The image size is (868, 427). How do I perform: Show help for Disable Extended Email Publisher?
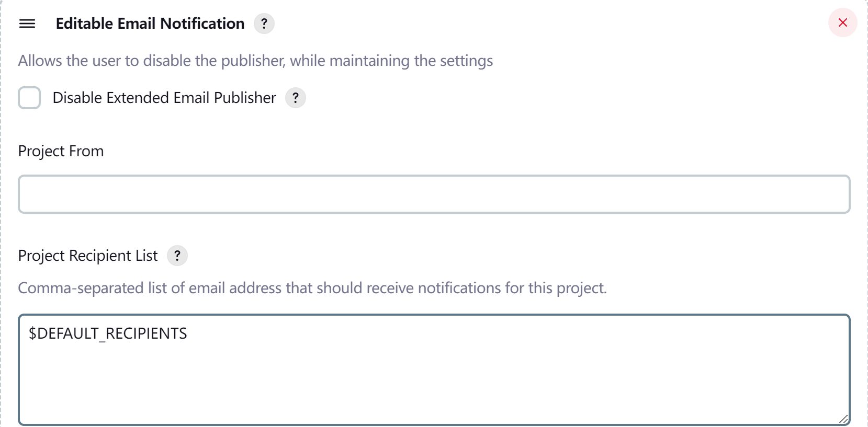point(296,98)
